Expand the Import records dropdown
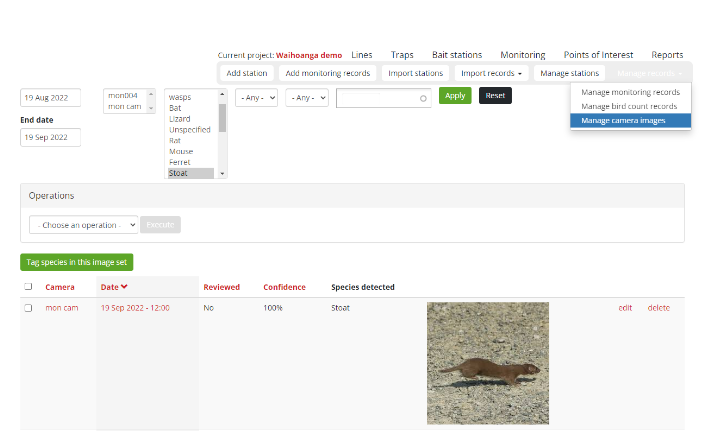This screenshot has height=440, width=710. point(491,73)
